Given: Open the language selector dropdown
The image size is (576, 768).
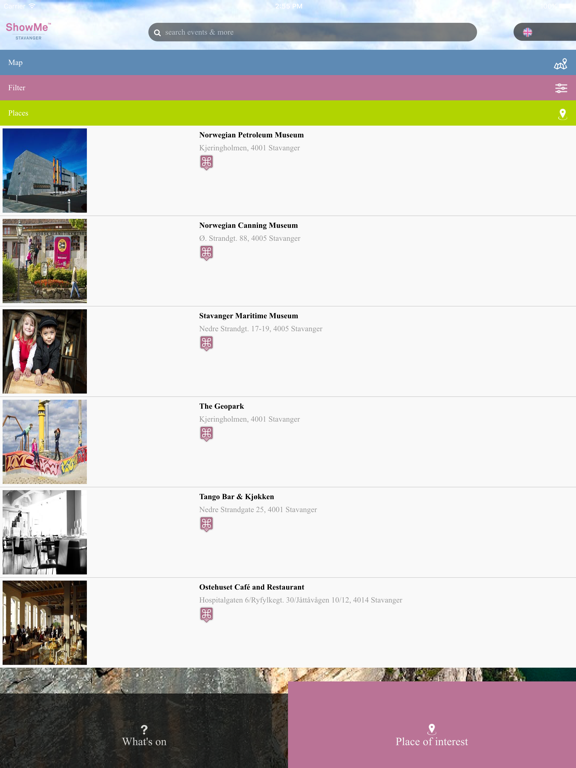Looking at the screenshot, I should point(545,32).
